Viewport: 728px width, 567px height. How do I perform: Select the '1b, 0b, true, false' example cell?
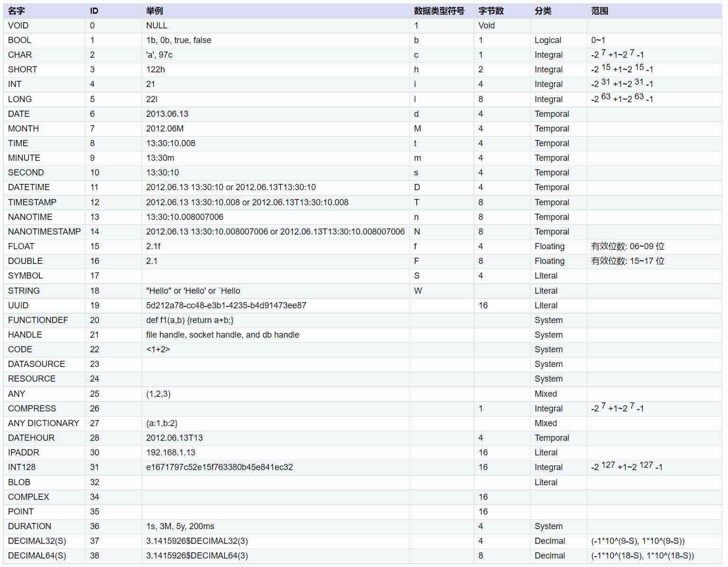point(178,40)
